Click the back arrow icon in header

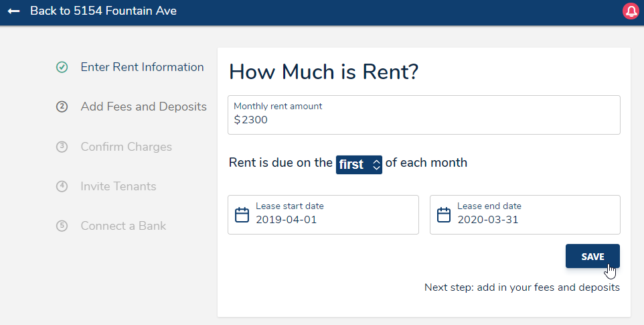pyautogui.click(x=13, y=11)
